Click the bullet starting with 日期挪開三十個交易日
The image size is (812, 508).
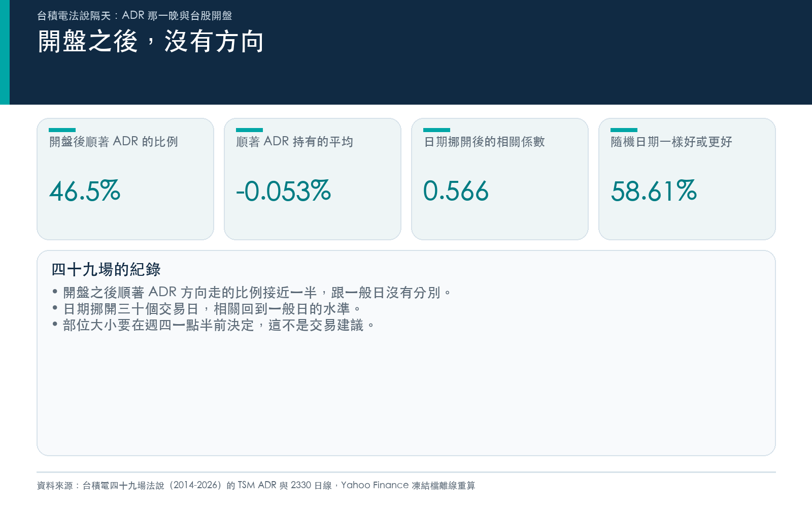[207, 309]
